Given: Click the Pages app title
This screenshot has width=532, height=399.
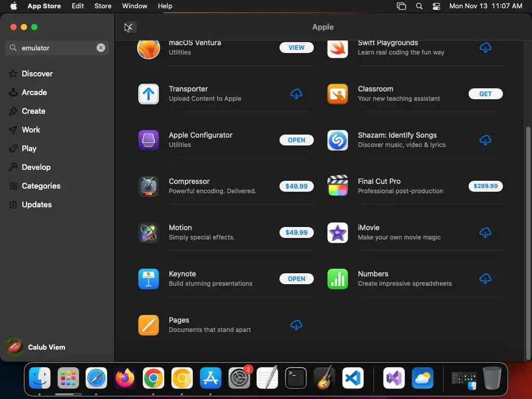Looking at the screenshot, I should (x=179, y=320).
